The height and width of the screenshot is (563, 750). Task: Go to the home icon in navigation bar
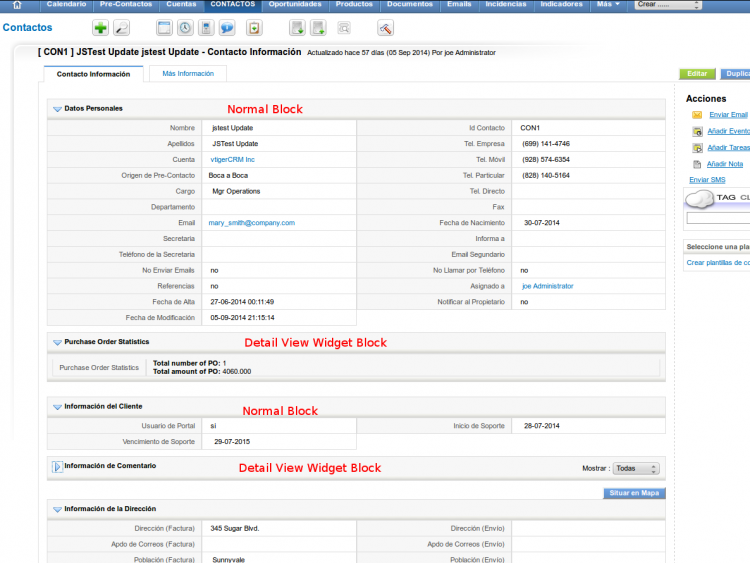coord(17,5)
